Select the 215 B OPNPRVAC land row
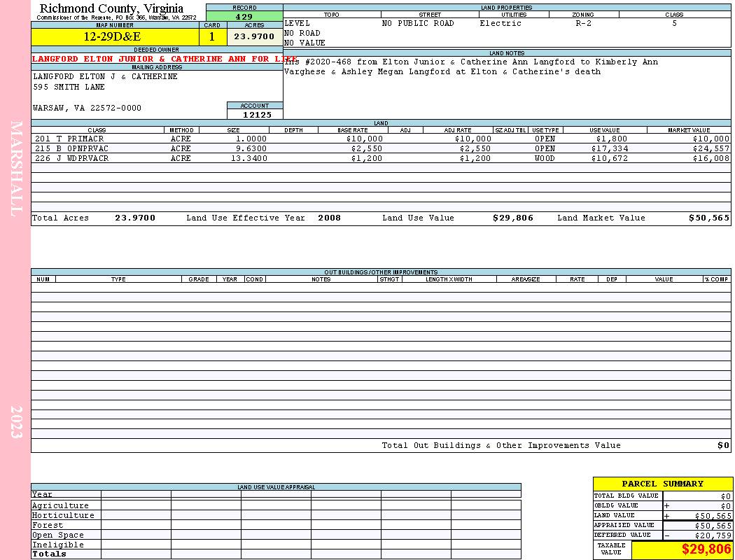The width and height of the screenshot is (735, 560). tap(381, 148)
